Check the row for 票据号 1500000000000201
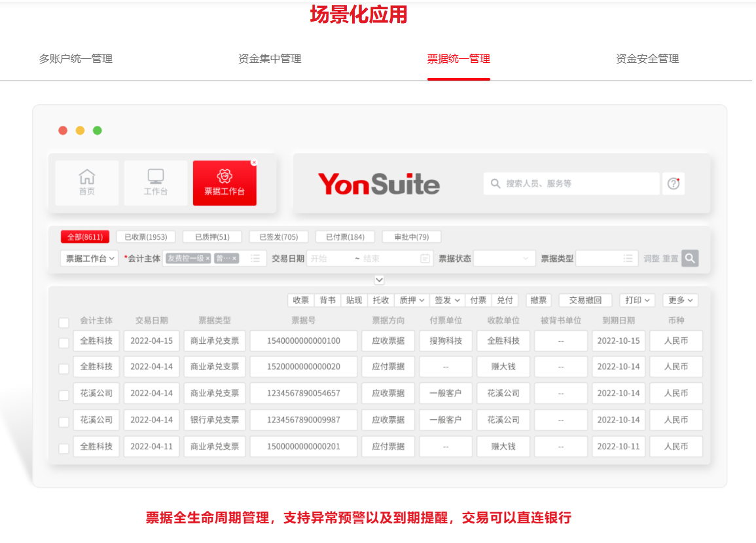 (63, 449)
